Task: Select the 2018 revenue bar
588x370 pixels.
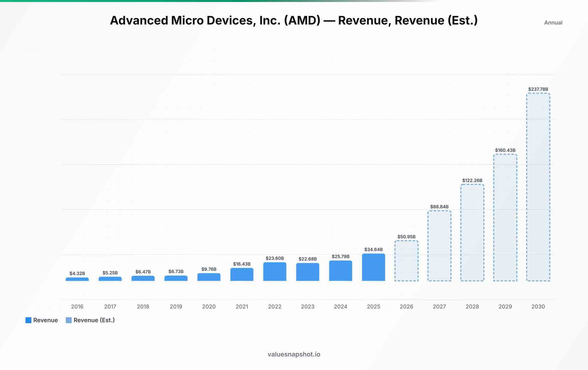Action: point(143,278)
